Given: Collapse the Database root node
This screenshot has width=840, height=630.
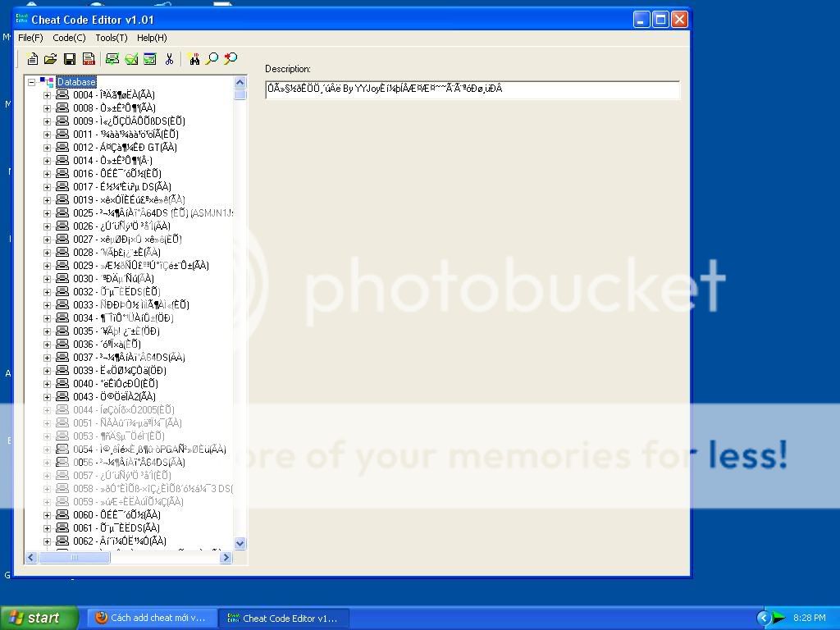Looking at the screenshot, I should click(32, 82).
